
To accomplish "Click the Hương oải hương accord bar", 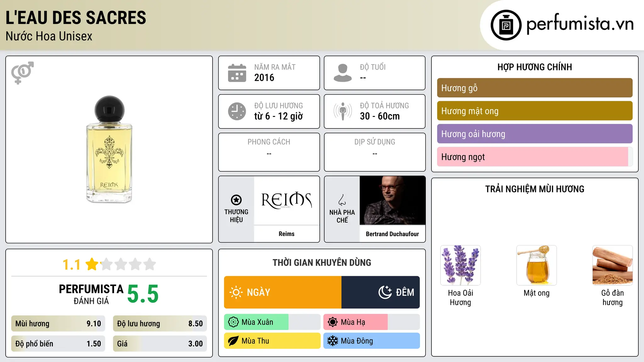I will click(x=535, y=134).
